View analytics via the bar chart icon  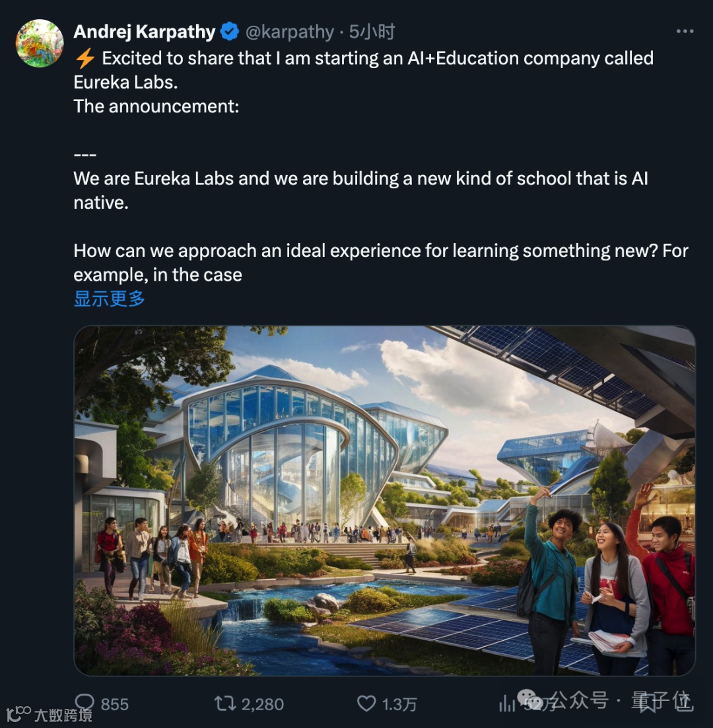[x=507, y=704]
